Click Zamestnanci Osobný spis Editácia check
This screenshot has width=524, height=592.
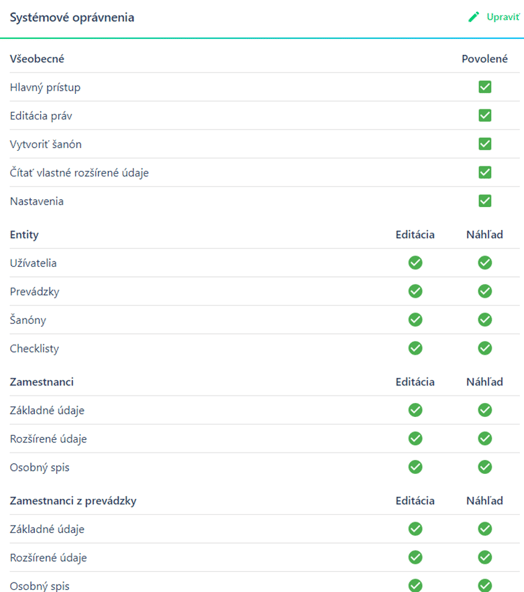(415, 467)
